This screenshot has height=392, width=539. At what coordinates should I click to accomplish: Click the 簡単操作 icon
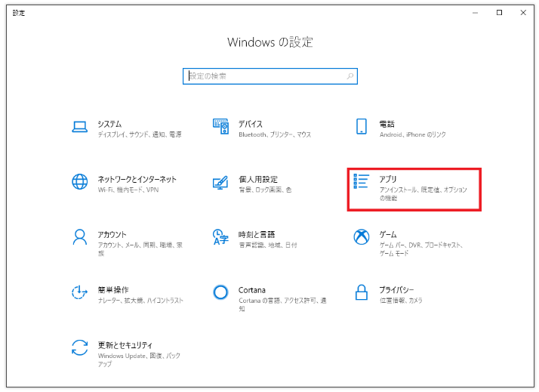click(x=80, y=292)
